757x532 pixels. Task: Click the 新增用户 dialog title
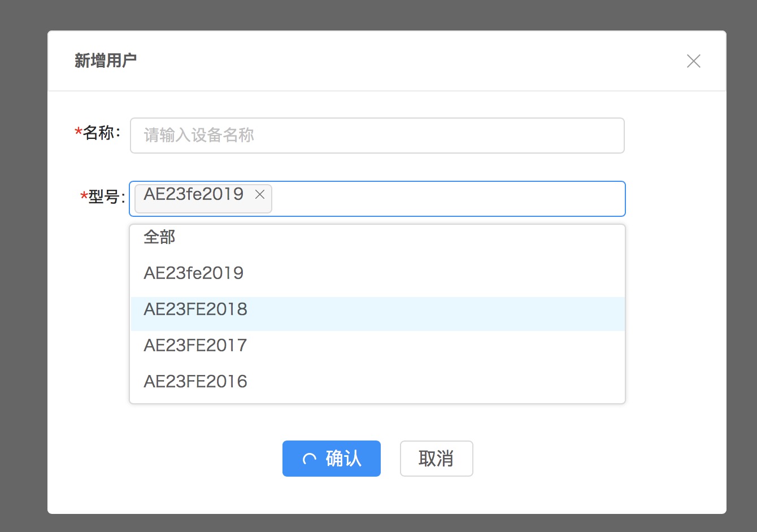point(106,60)
